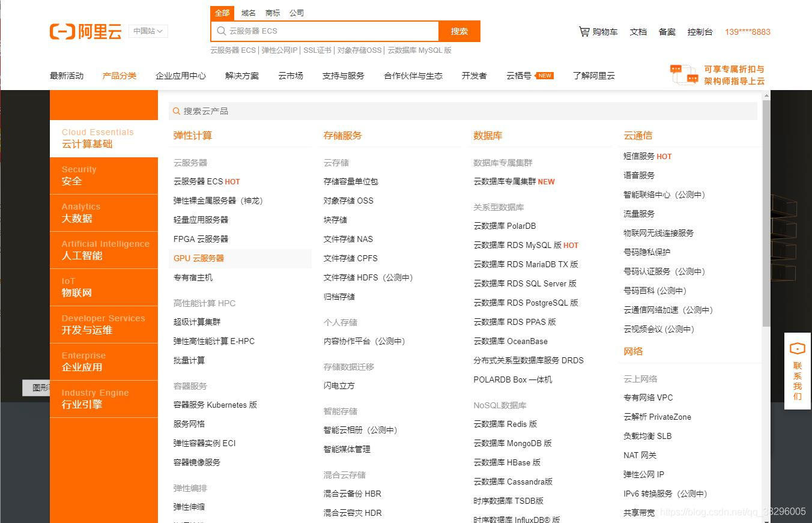Focus the 搜索云产品 search box
This screenshot has height=523, width=812.
tap(463, 111)
